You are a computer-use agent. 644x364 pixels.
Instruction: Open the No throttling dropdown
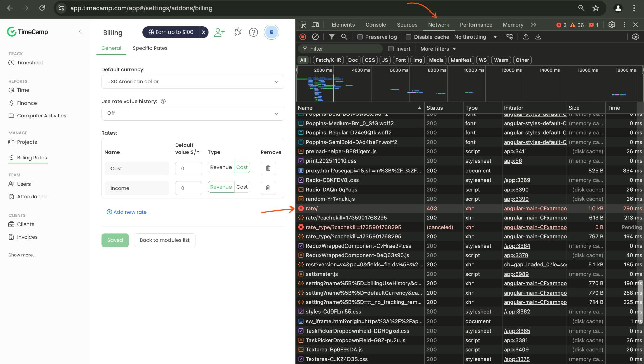tap(475, 37)
